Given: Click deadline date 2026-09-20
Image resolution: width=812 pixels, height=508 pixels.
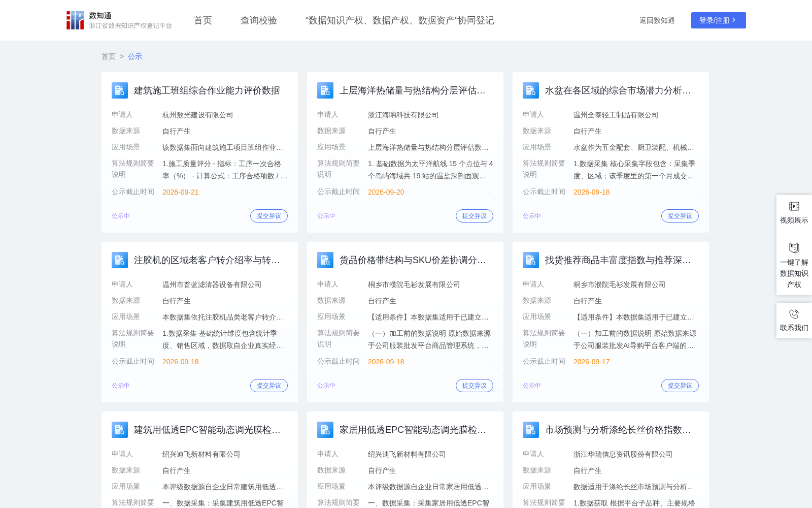Looking at the screenshot, I should tap(386, 192).
